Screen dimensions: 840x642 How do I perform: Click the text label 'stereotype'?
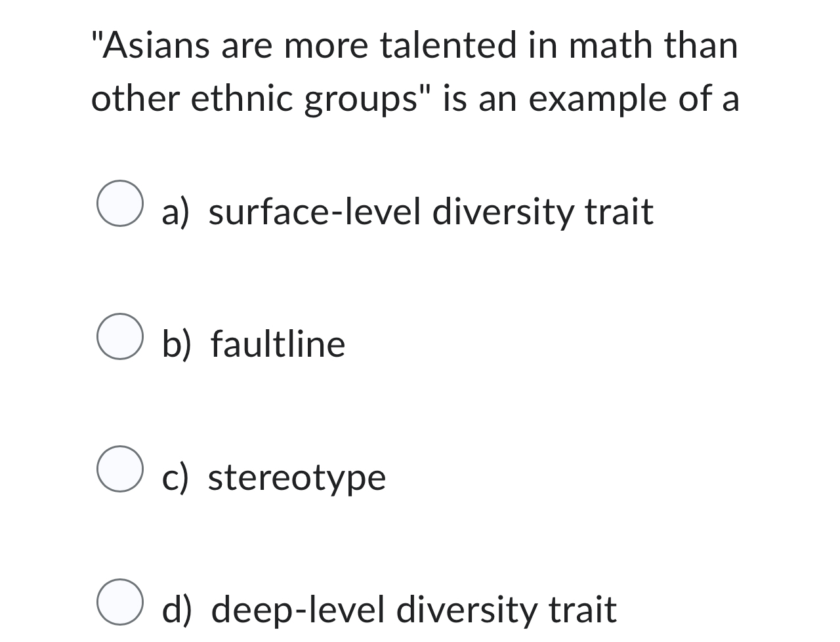[297, 477]
